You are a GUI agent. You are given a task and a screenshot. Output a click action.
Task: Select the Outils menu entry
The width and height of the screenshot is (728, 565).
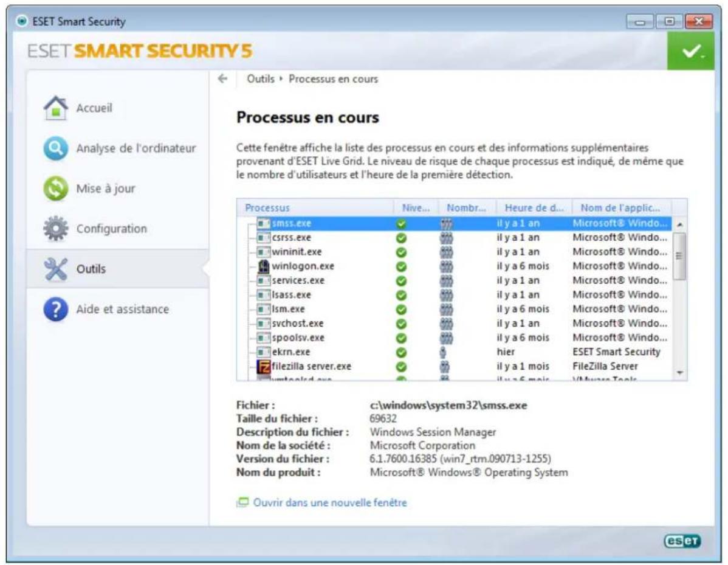(x=118, y=269)
